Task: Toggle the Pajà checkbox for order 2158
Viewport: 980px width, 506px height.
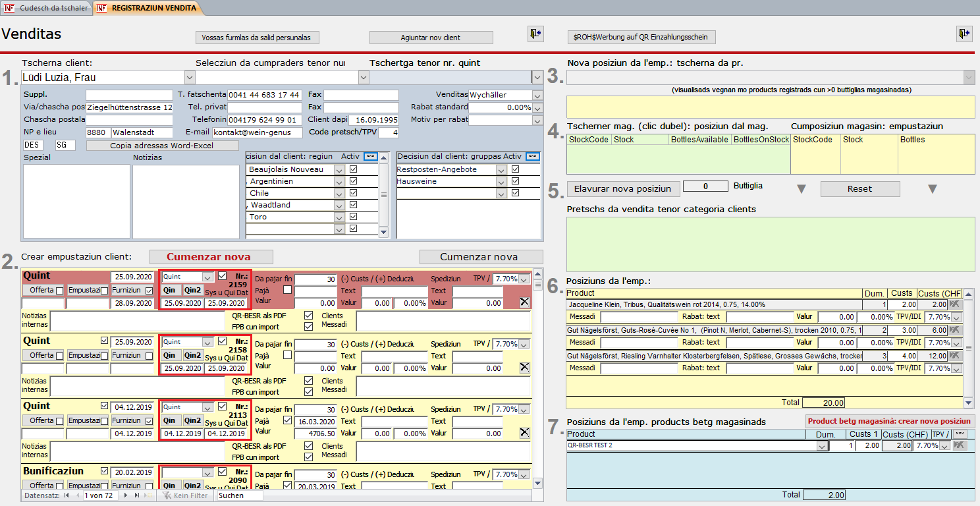Action: pyautogui.click(x=287, y=355)
